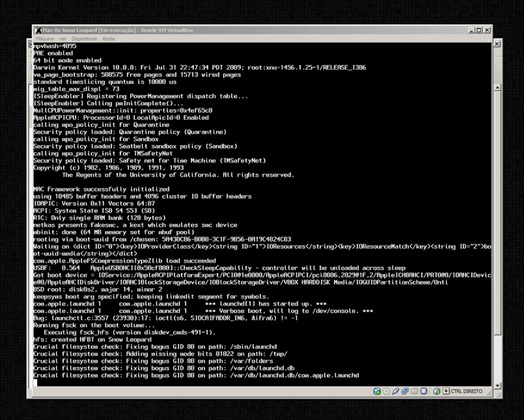524x420 pixels.
Task: Click the background window vertical scrollbar track
Action: 498,359
